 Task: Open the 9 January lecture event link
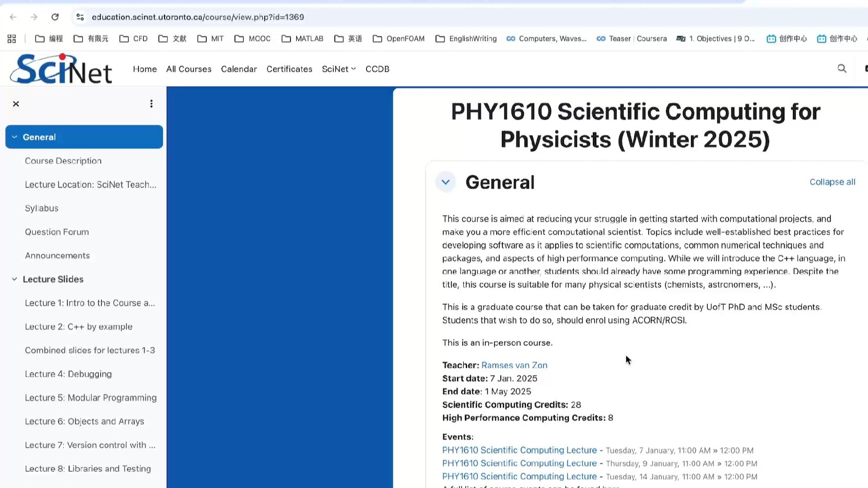pos(520,463)
